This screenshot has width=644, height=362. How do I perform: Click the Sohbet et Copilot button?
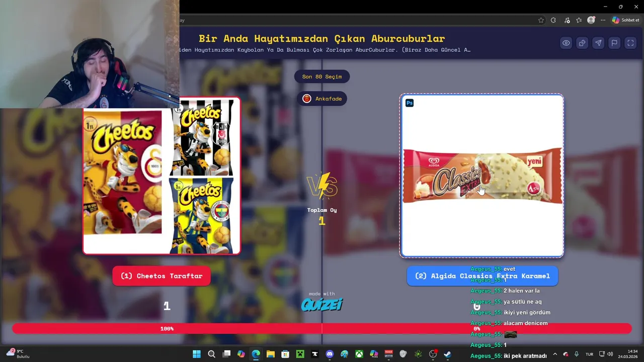(x=625, y=20)
